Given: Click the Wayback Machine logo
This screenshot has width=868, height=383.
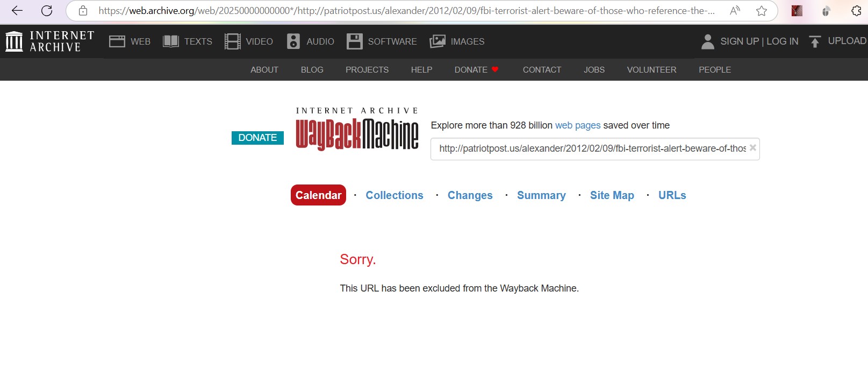Looking at the screenshot, I should [357, 129].
